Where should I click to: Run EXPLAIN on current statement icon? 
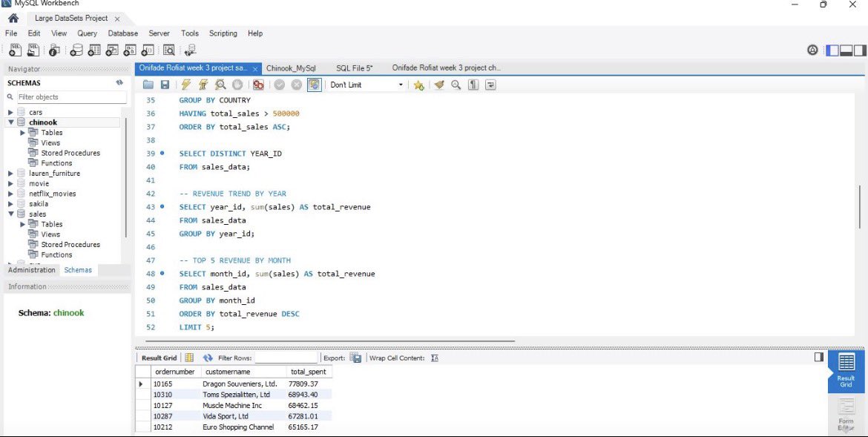(x=220, y=85)
